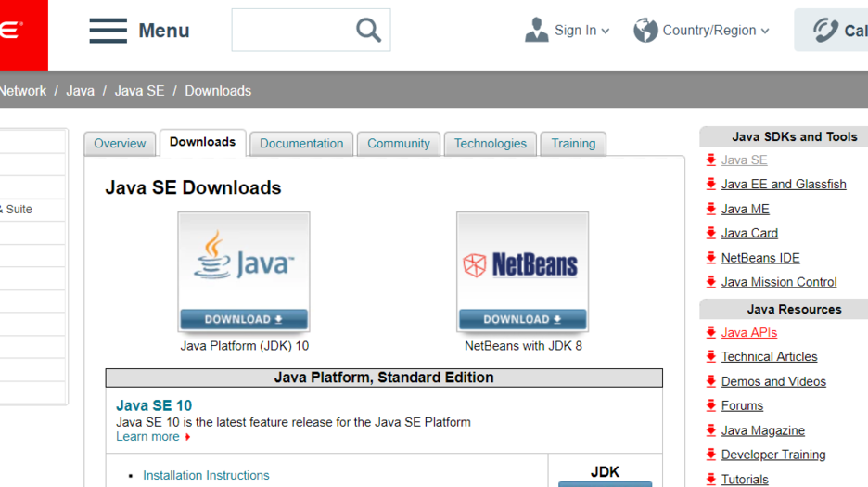Open the Java APIs link
868x487 pixels.
tap(749, 332)
